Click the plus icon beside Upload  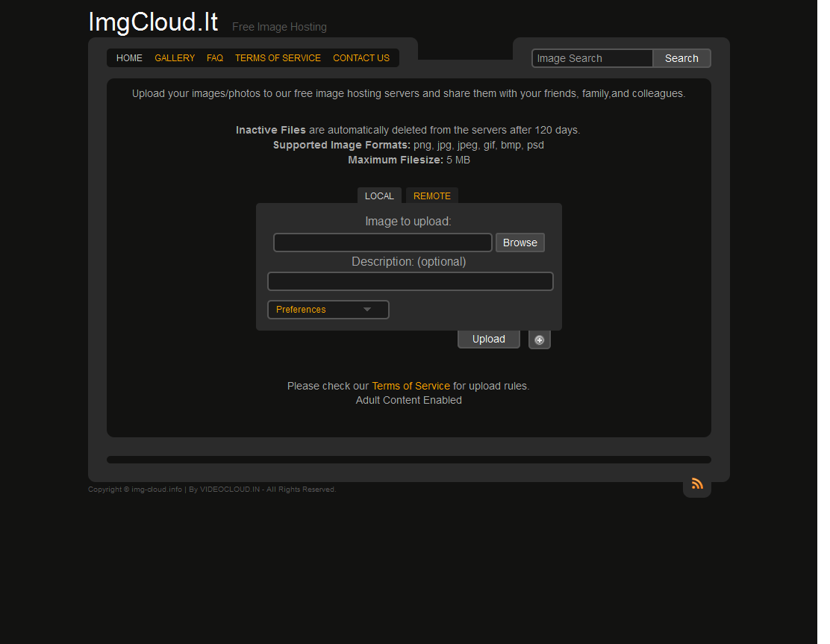tap(539, 340)
